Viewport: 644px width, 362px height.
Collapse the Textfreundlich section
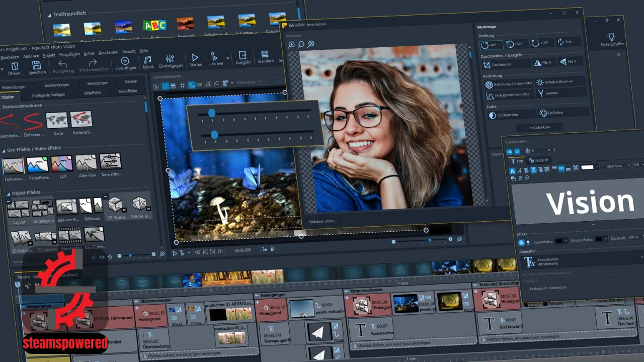[49, 15]
